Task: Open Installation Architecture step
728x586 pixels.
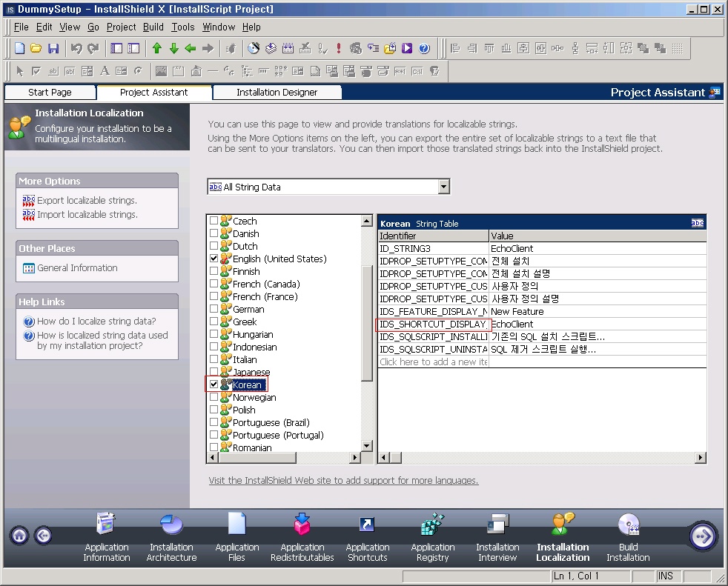Action: [172, 537]
